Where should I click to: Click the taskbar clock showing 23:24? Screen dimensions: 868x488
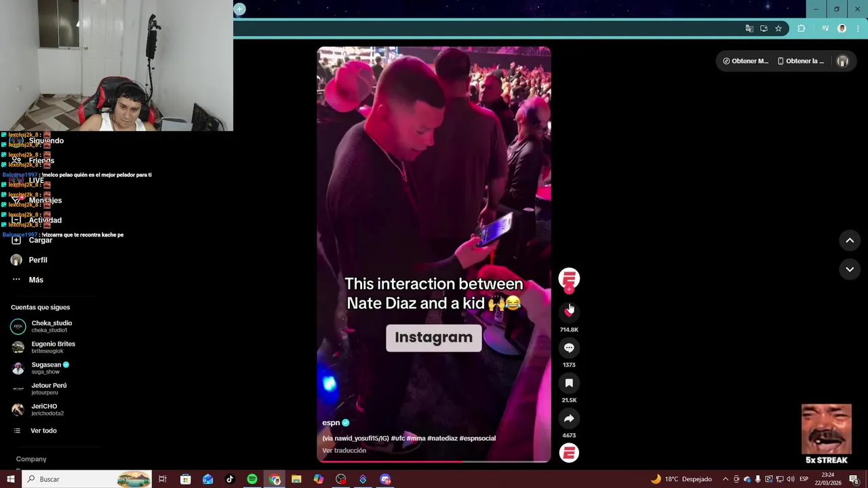point(829,479)
